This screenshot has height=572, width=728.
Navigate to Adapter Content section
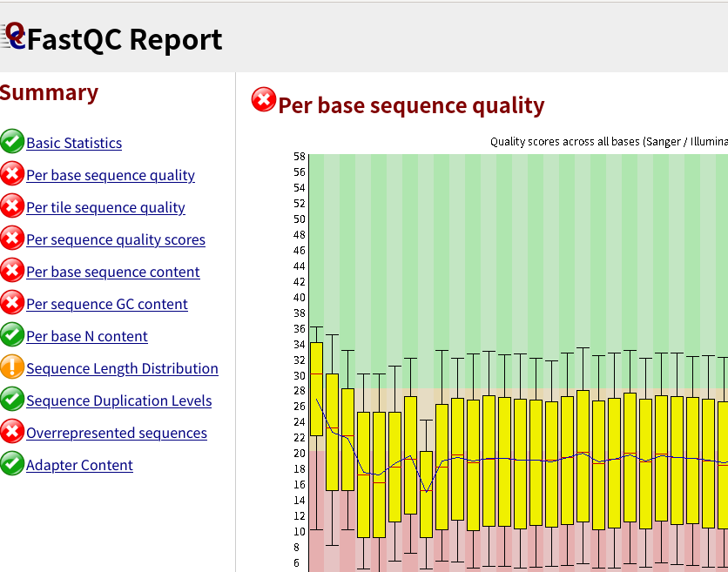pos(79,465)
